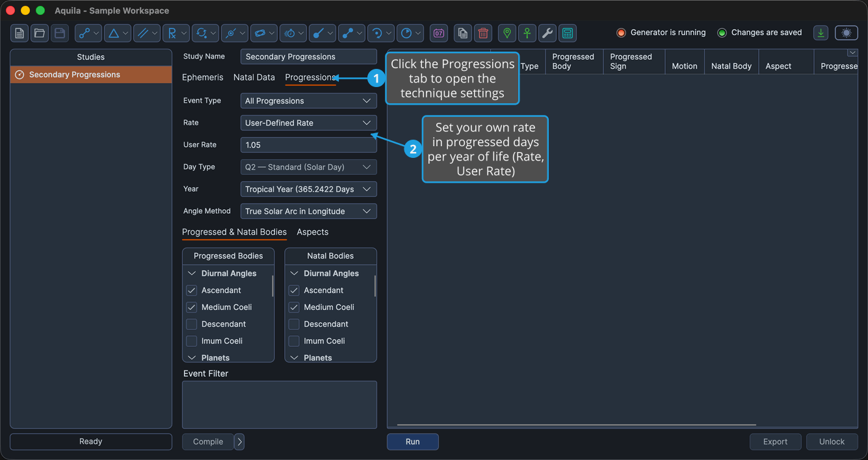
Task: Click the Event Filter text area
Action: pyautogui.click(x=280, y=405)
